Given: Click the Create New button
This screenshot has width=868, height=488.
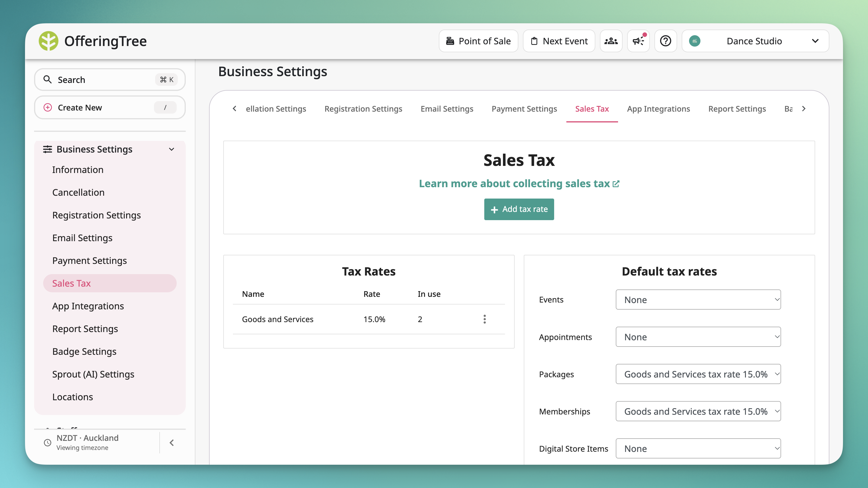Looking at the screenshot, I should (110, 107).
